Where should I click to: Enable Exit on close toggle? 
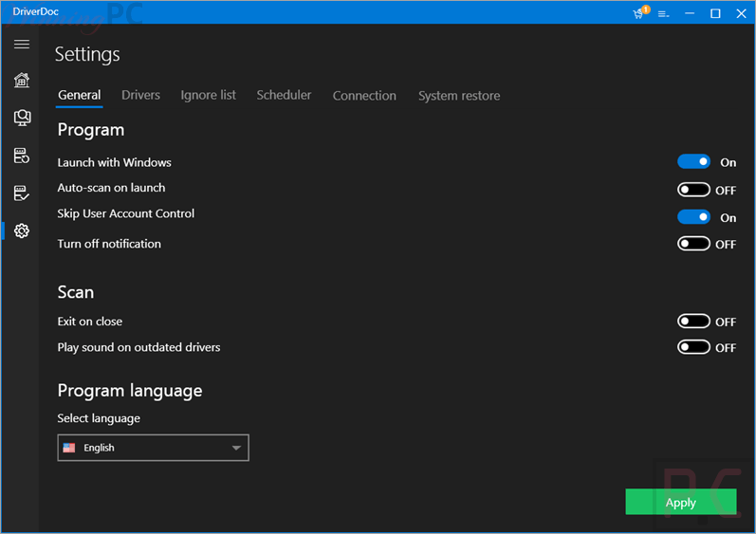pos(693,322)
